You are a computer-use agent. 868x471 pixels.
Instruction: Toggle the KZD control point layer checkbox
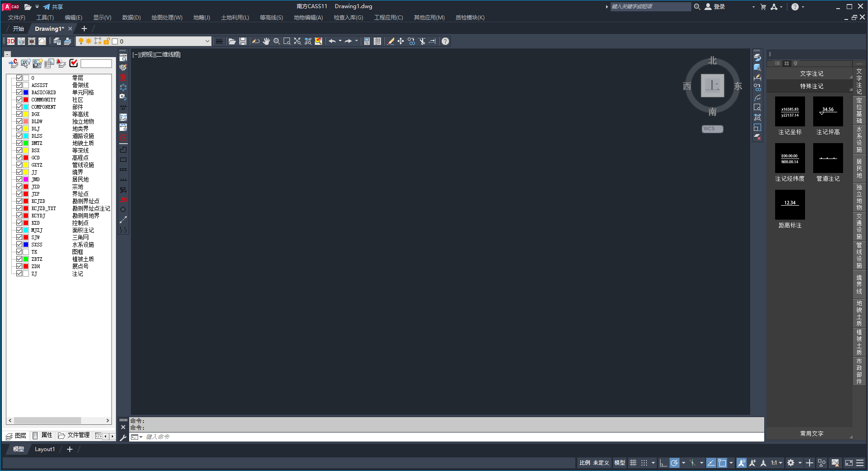(19, 223)
